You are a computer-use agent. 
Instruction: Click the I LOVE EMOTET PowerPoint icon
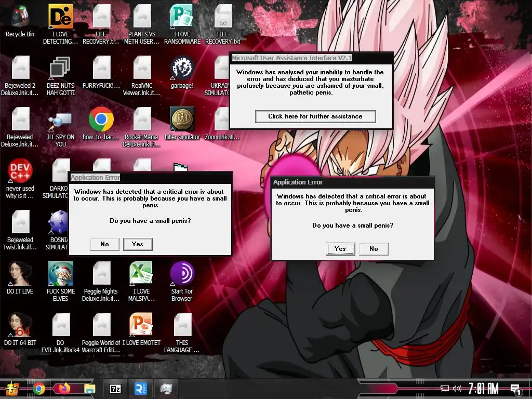pos(142,325)
